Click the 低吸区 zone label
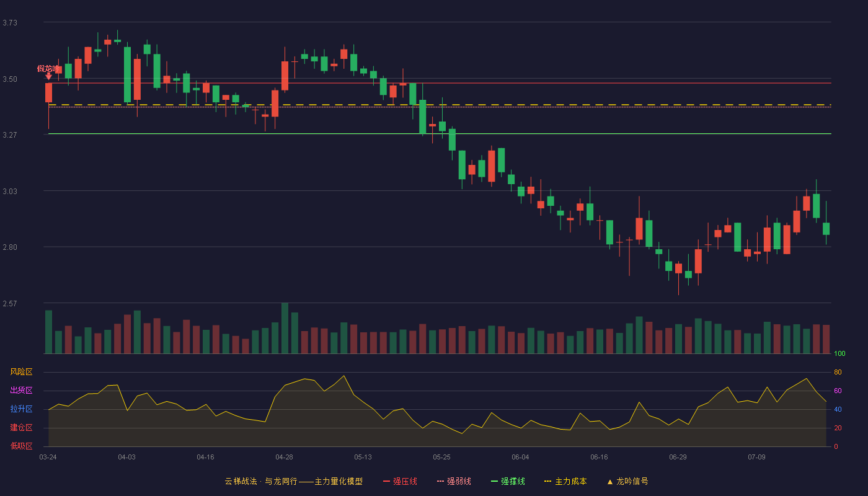The width and height of the screenshot is (868, 496). (21, 446)
